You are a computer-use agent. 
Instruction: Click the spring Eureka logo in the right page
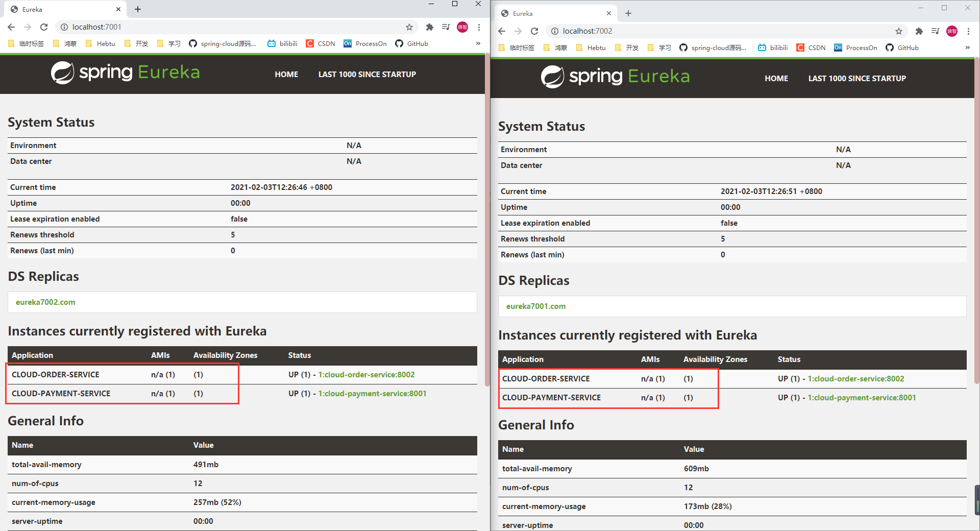pyautogui.click(x=615, y=77)
